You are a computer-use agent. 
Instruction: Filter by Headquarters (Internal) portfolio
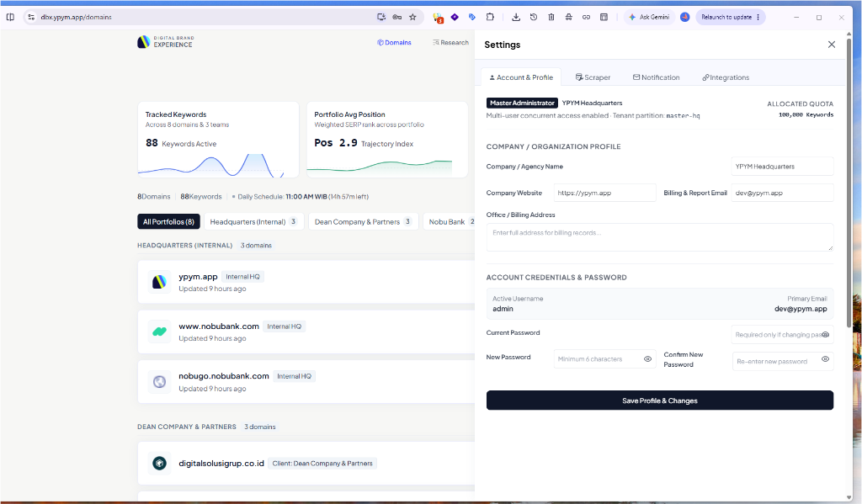point(253,221)
